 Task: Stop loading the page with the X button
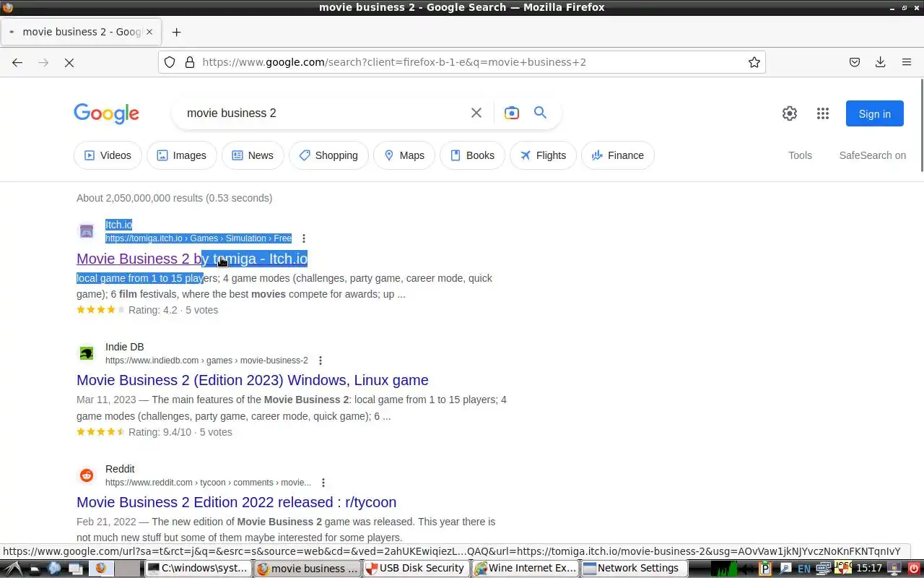click(69, 62)
